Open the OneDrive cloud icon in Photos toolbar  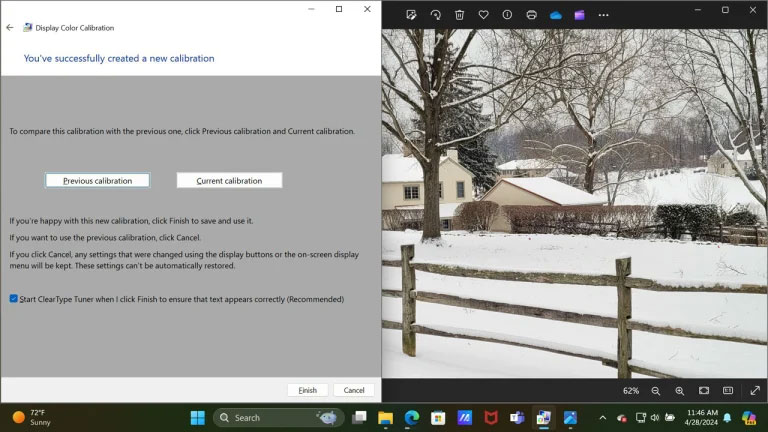point(555,15)
